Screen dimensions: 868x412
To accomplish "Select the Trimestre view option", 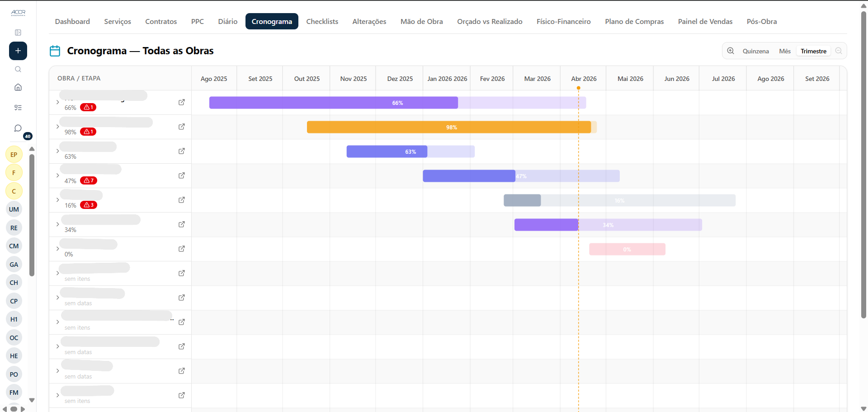I will (813, 51).
